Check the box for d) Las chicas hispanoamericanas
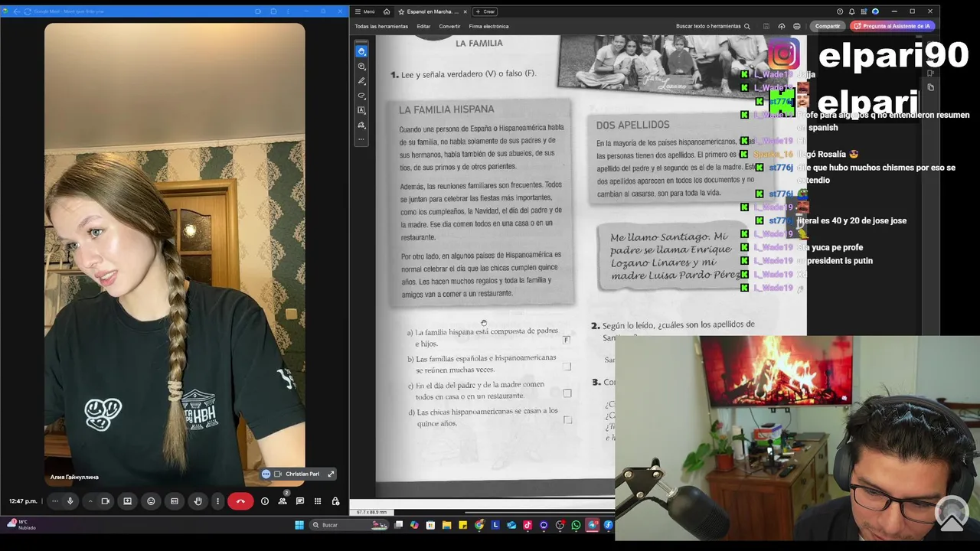The height and width of the screenshot is (551, 980). pyautogui.click(x=567, y=420)
